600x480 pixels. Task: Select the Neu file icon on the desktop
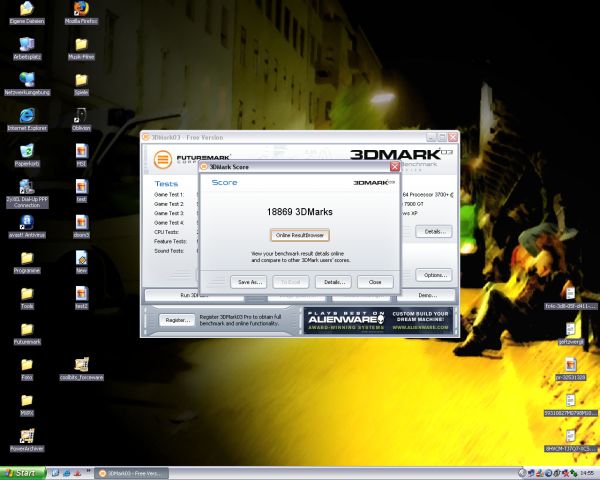[x=82, y=262]
